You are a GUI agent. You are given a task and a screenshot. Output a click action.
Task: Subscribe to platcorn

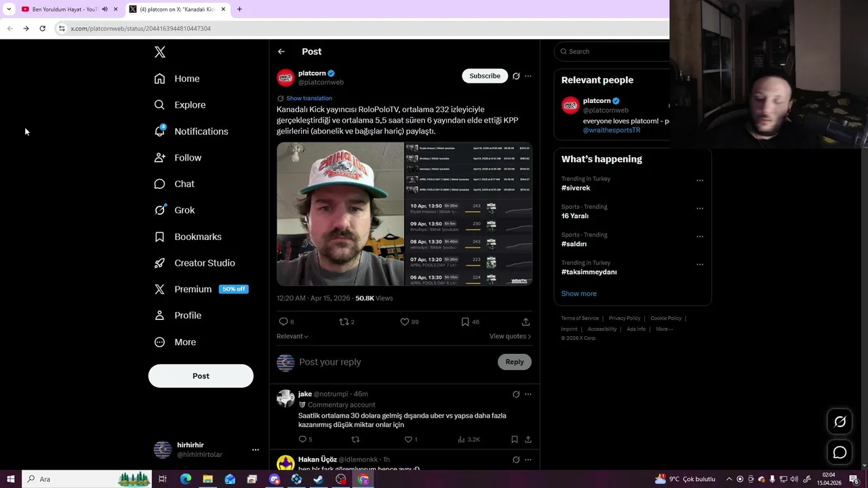[485, 76]
